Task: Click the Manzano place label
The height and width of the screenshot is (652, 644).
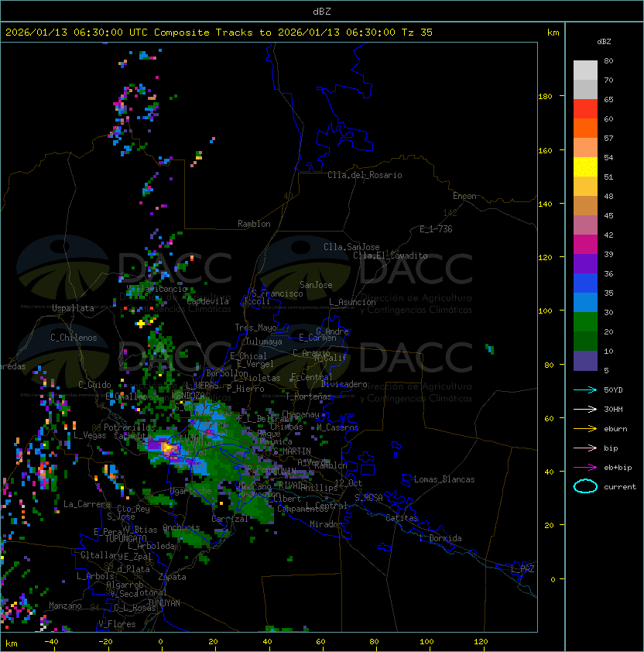Action: tap(65, 606)
